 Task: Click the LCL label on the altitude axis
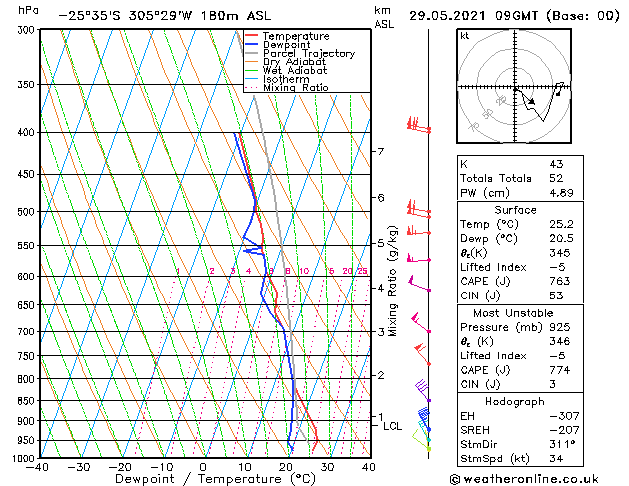click(392, 426)
